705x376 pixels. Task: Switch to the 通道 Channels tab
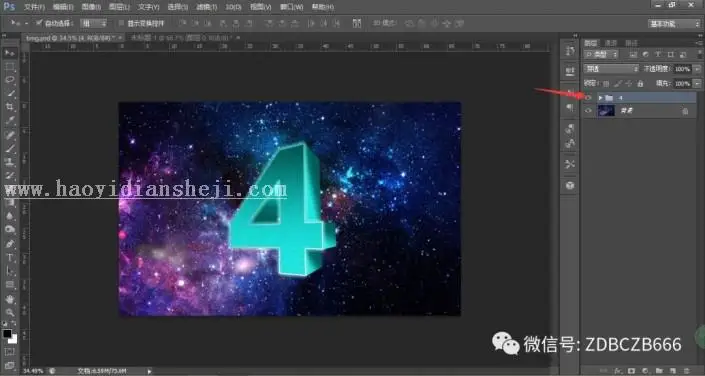[x=611, y=43]
